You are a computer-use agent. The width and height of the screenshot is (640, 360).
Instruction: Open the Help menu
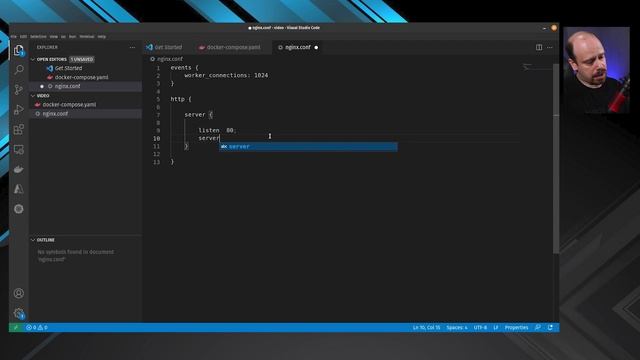[x=102, y=36]
